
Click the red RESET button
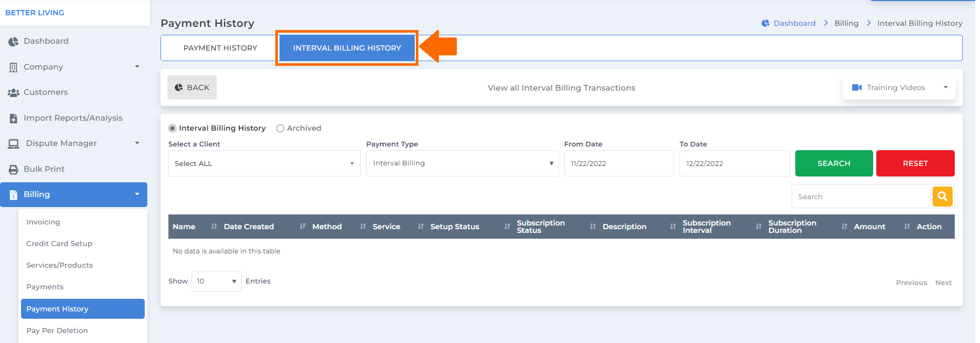point(915,163)
